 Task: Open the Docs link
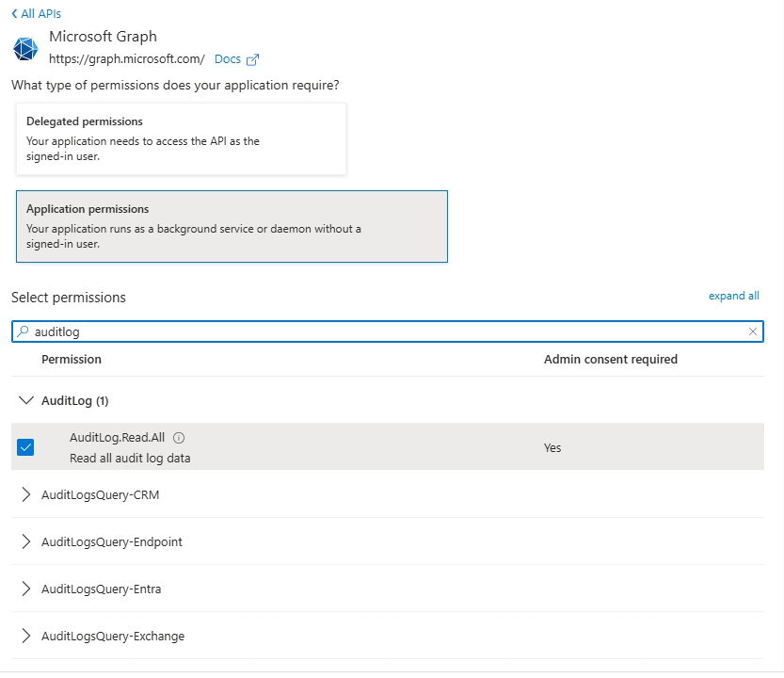pyautogui.click(x=228, y=59)
